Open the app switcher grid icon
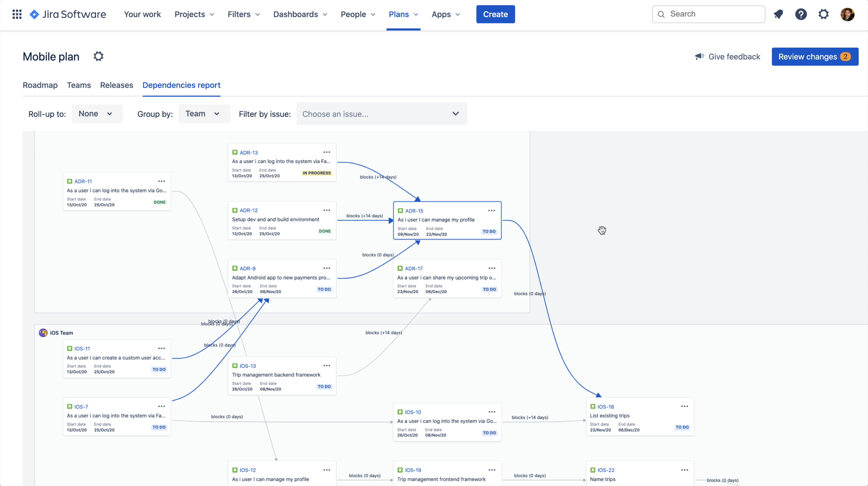This screenshot has height=486, width=868. [17, 14]
